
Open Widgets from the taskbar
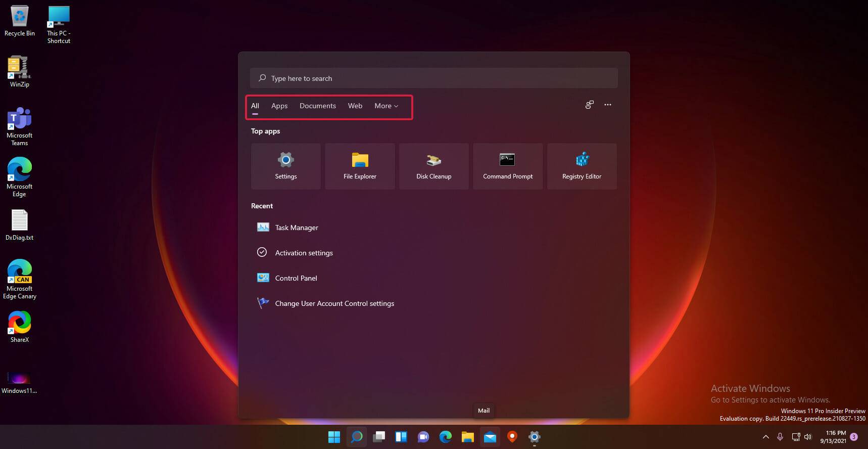(401, 437)
